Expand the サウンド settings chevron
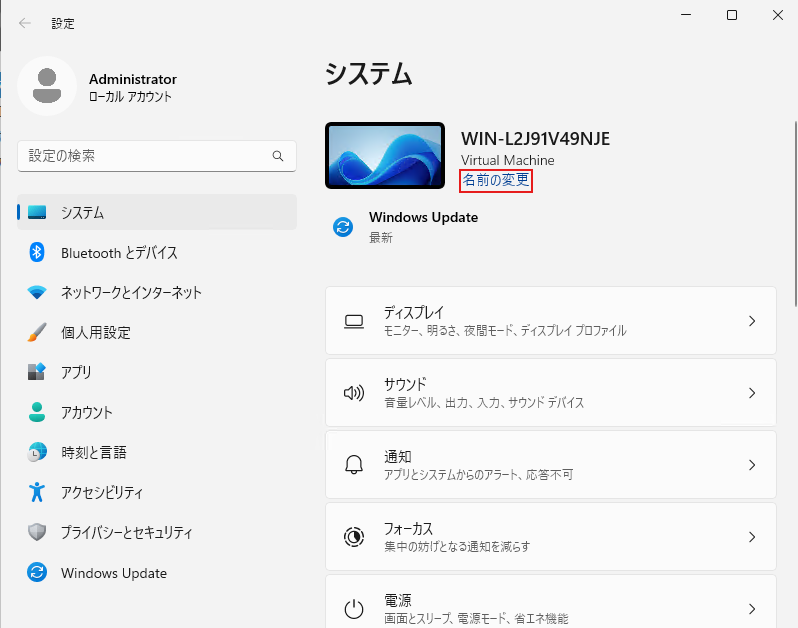 (752, 393)
